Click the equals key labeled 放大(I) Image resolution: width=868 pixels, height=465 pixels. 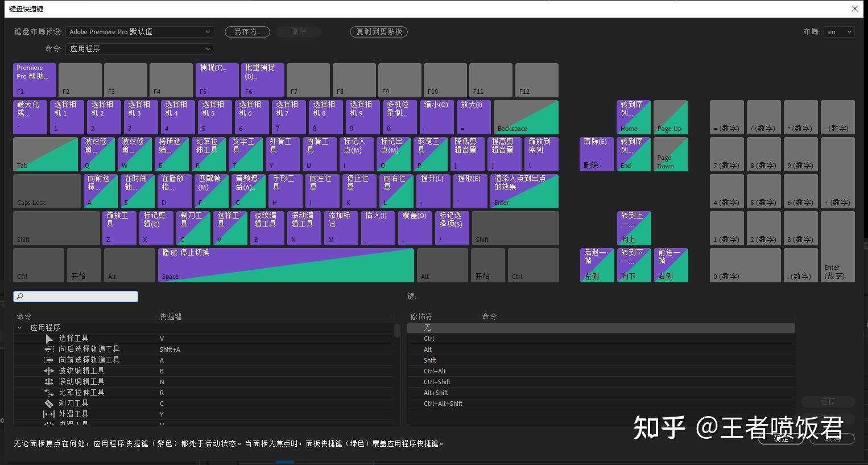(x=474, y=117)
